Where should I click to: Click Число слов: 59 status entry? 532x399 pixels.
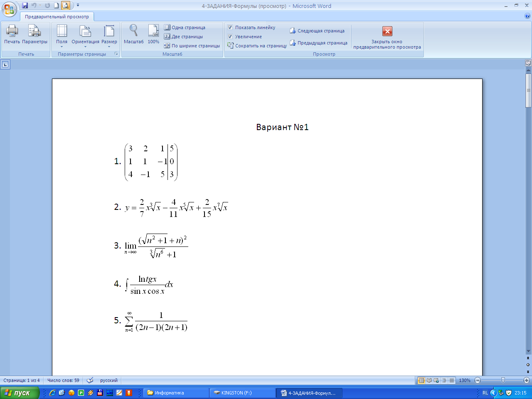[x=63, y=380]
